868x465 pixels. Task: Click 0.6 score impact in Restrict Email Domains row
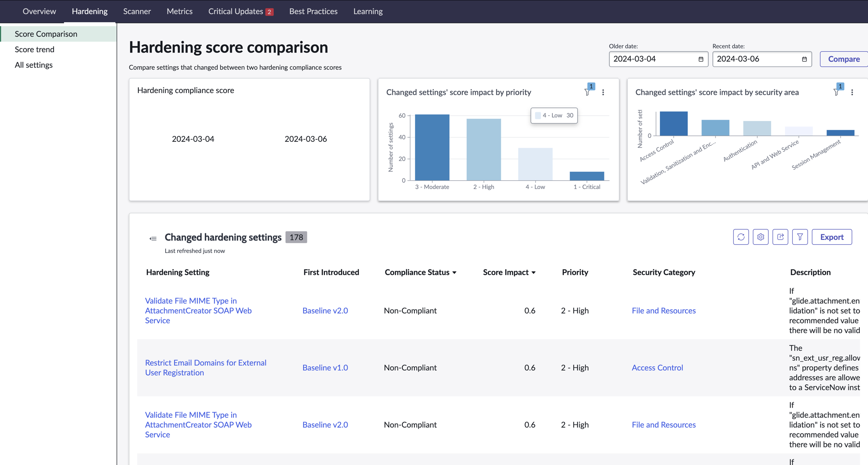point(529,367)
